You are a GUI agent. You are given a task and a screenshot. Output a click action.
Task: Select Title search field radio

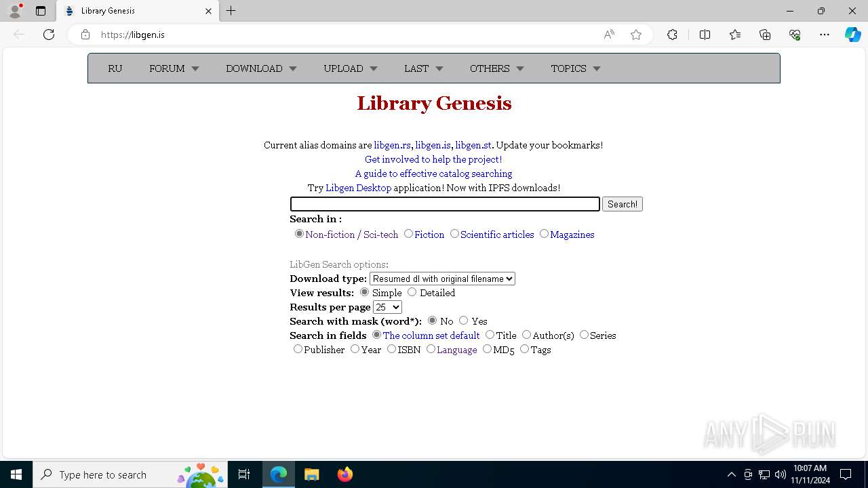pyautogui.click(x=490, y=335)
